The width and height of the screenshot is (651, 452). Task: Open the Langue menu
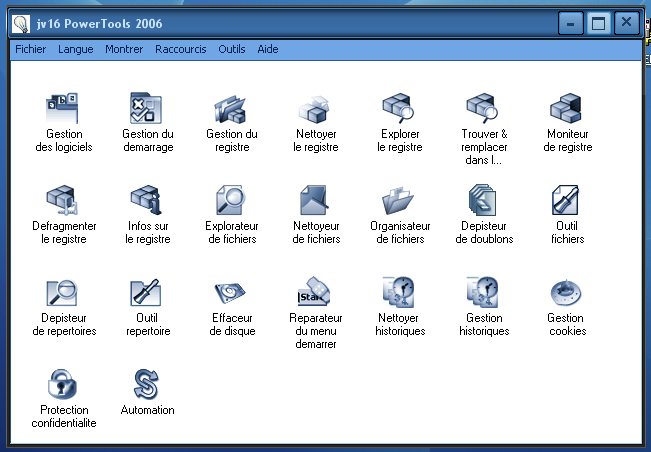coord(76,48)
